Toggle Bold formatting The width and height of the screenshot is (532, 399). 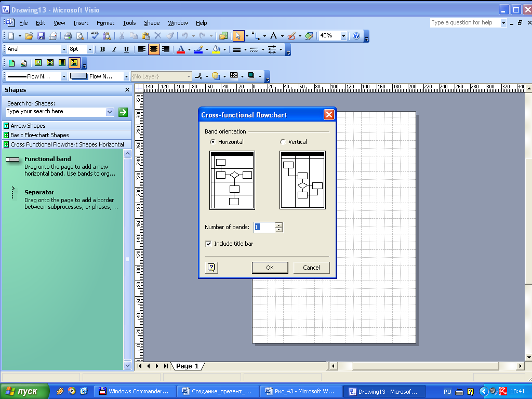102,49
